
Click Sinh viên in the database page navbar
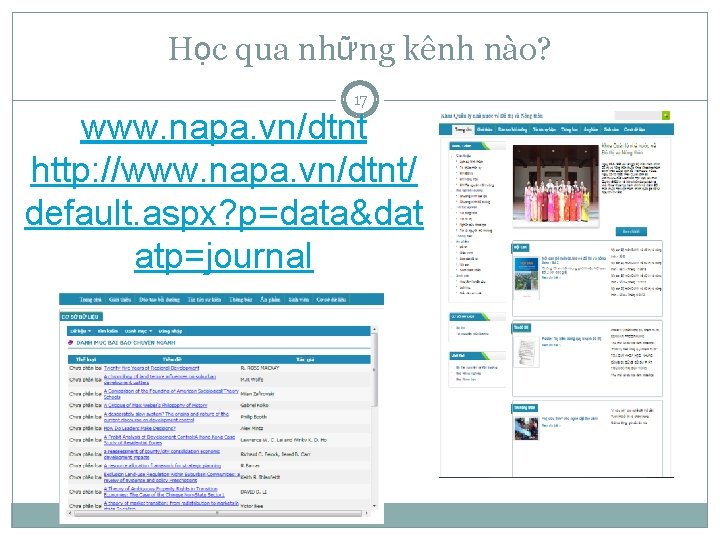click(x=298, y=299)
